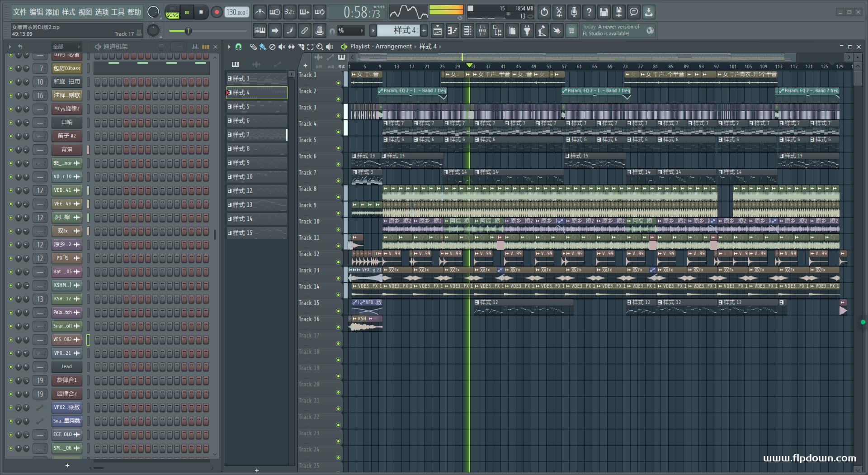Toggle note/clip grouping chain icon
This screenshot has height=475, width=868.
[305, 31]
